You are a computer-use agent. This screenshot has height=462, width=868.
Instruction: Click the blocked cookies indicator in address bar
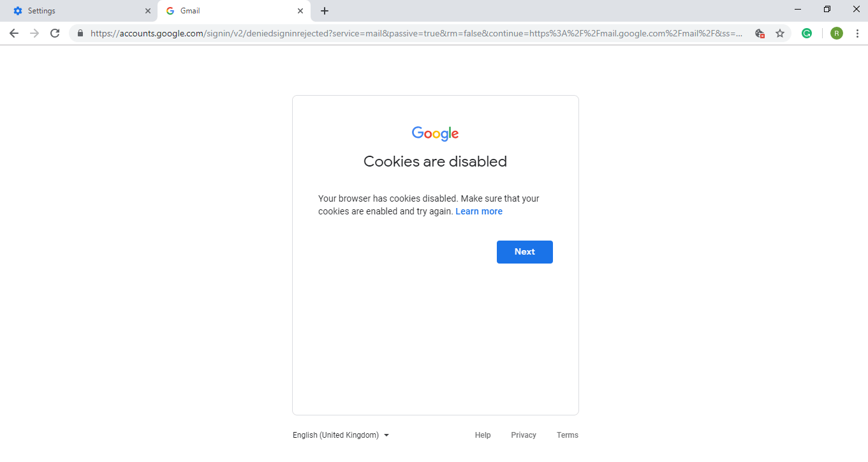760,33
